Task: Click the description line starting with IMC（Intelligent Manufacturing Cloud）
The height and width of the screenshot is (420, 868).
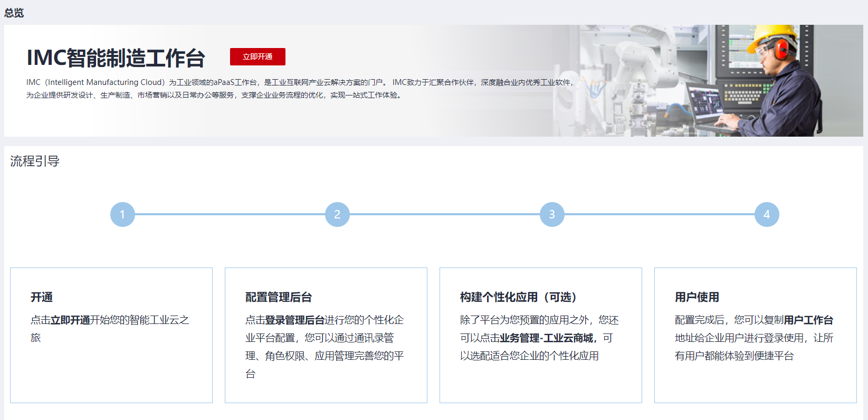Action: [x=300, y=82]
